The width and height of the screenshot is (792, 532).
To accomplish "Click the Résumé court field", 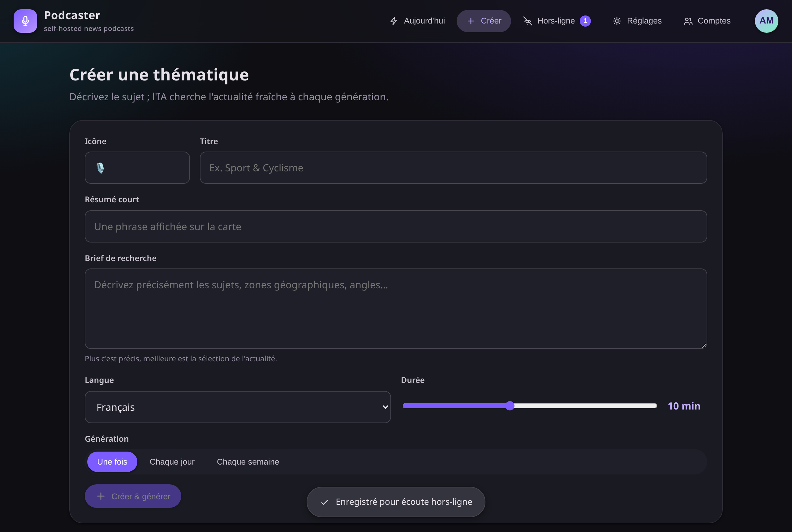I will [x=396, y=226].
